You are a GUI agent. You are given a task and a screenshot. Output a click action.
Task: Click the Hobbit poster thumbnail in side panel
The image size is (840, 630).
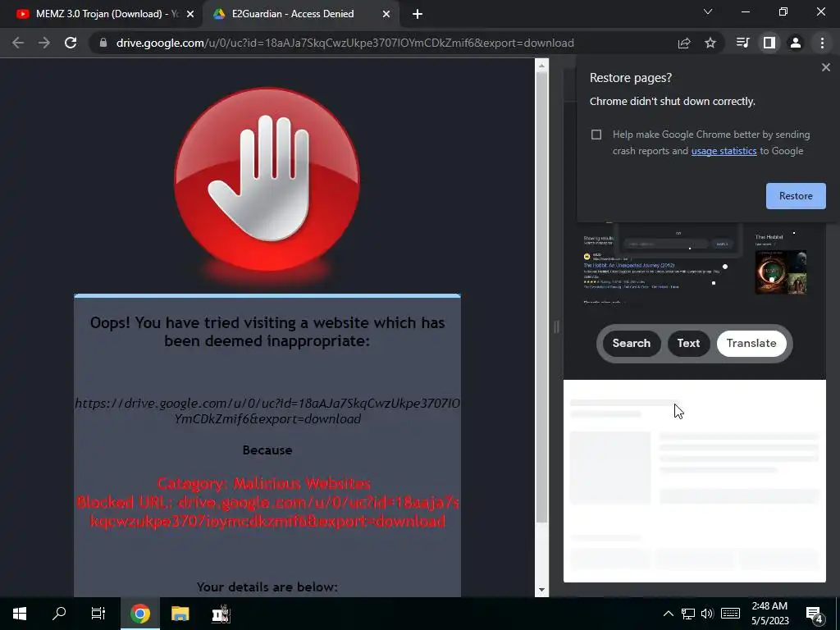781,272
